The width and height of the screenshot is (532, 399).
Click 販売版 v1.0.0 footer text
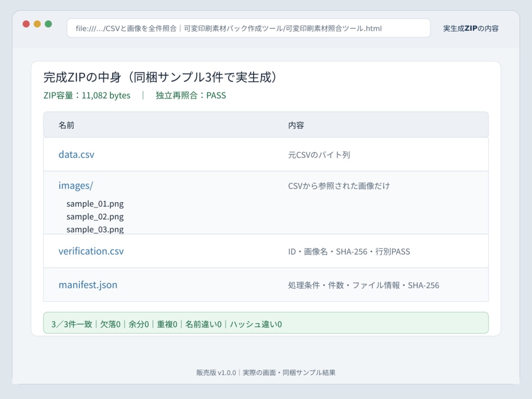[x=216, y=373]
